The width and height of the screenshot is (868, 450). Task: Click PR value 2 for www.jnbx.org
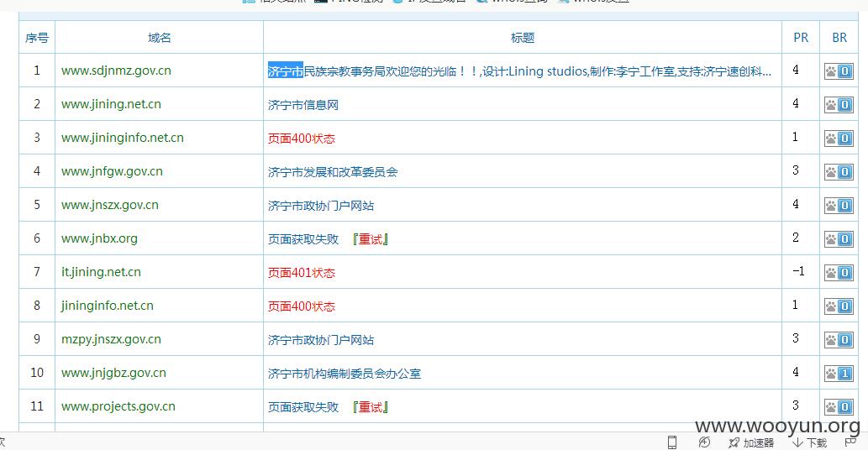coord(796,238)
